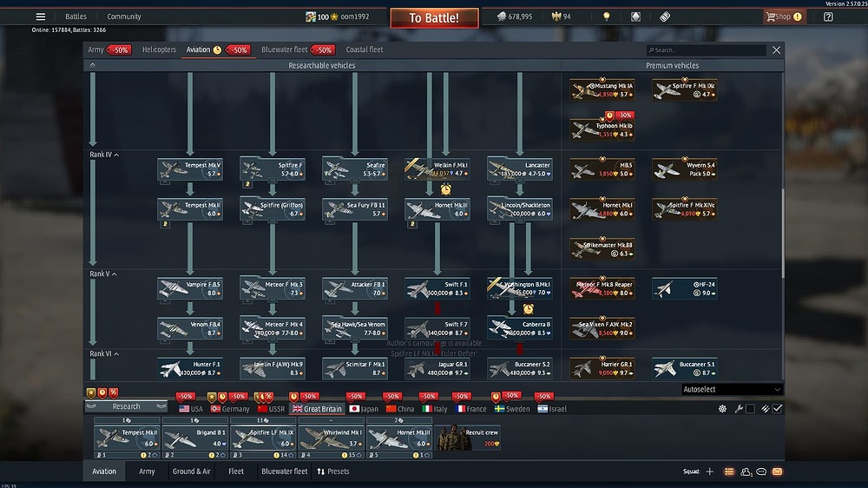
Task: Select the Attacker FB 1 jet
Action: [x=355, y=288]
